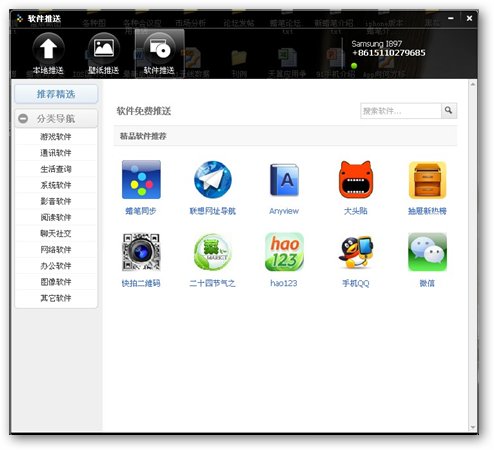
Task: Click the 手机QQ link text
Action: click(x=356, y=283)
